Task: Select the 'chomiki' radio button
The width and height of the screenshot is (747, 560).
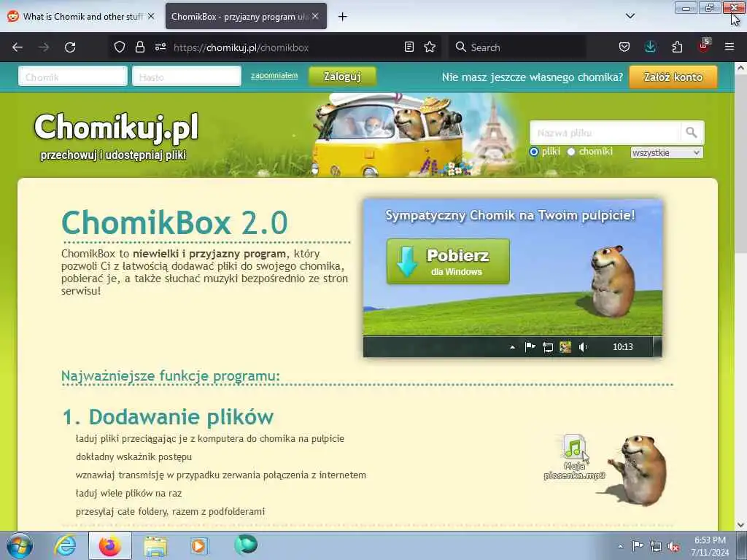Action: click(x=571, y=152)
